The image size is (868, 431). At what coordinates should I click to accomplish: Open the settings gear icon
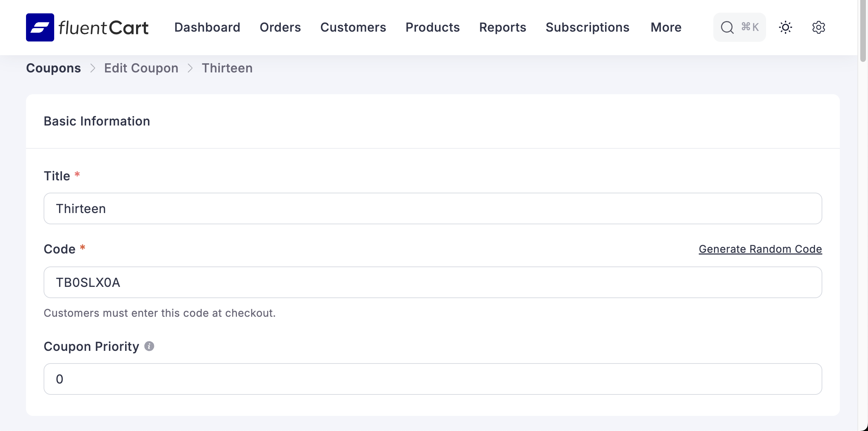point(818,27)
